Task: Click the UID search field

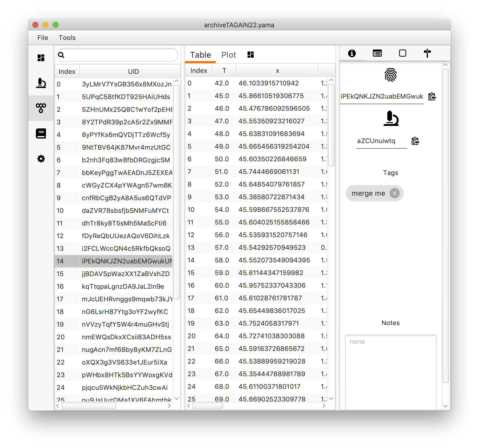Action: coord(117,55)
